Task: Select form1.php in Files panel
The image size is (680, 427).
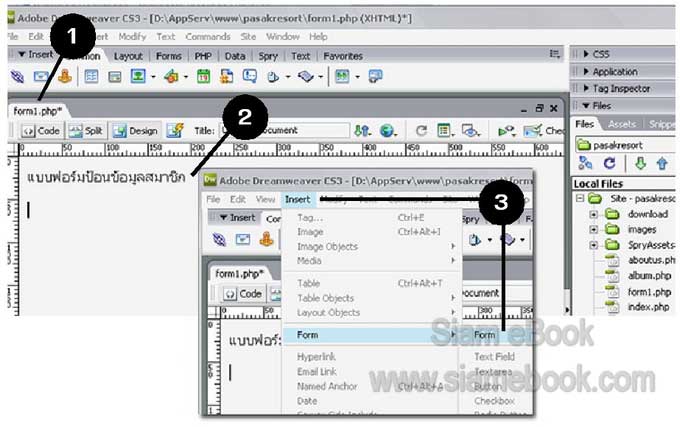Action: pyautogui.click(x=649, y=292)
